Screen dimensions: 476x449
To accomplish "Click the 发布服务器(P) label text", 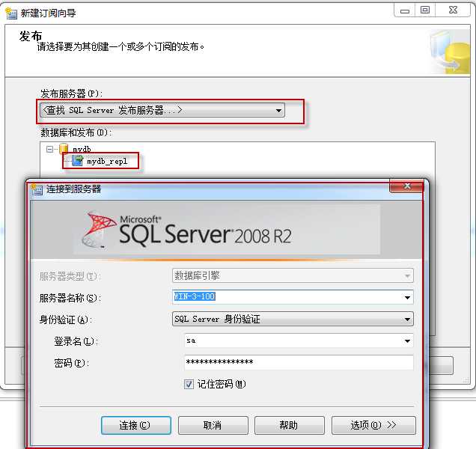I will [x=71, y=94].
